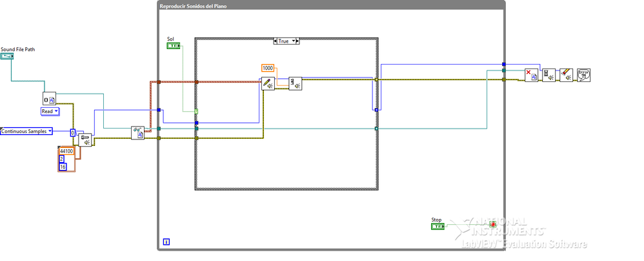Viewport: 644px width, 261px height.
Task: Click the Sound File Path control terminal
Action: [7, 56]
